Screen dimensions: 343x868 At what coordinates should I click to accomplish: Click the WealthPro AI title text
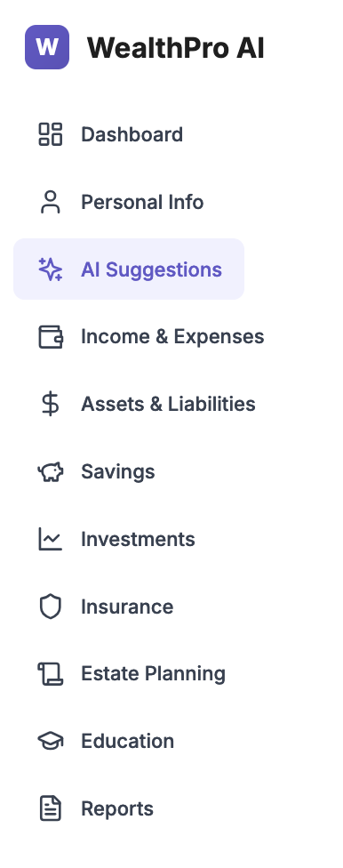tap(175, 48)
